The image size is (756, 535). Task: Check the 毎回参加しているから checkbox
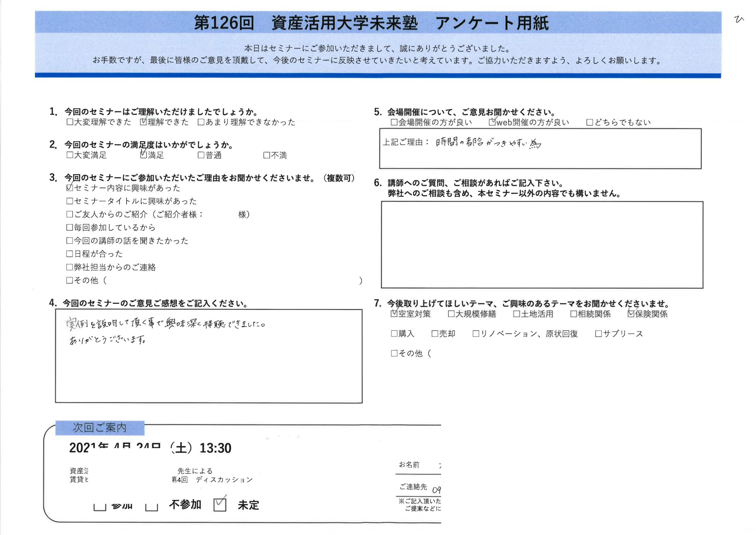tap(69, 227)
